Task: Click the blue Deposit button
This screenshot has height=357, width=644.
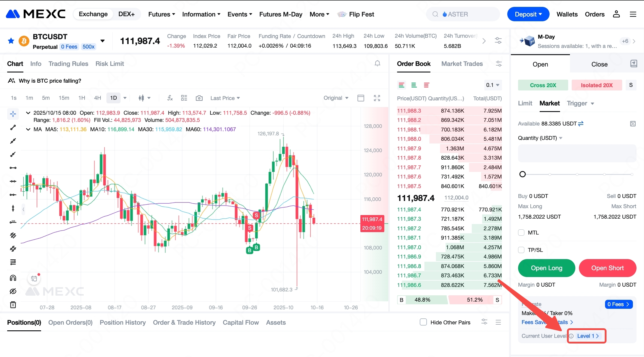Action: click(x=528, y=14)
